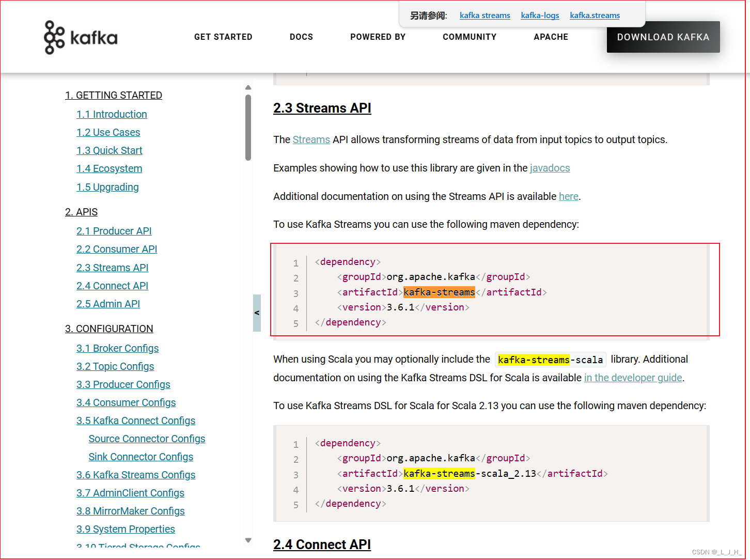Viewport: 750px width, 560px height.
Task: Go to 2.1 Producer API
Action: (114, 231)
